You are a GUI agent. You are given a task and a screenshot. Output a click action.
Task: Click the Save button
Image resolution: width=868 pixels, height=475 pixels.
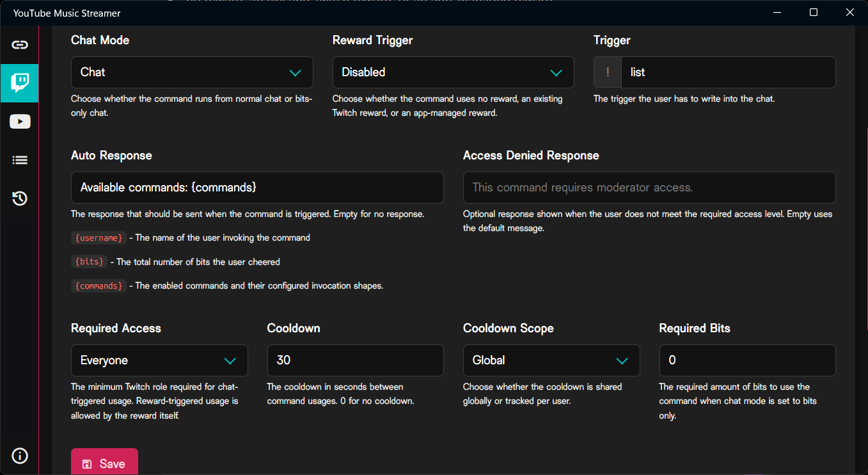pyautogui.click(x=104, y=462)
